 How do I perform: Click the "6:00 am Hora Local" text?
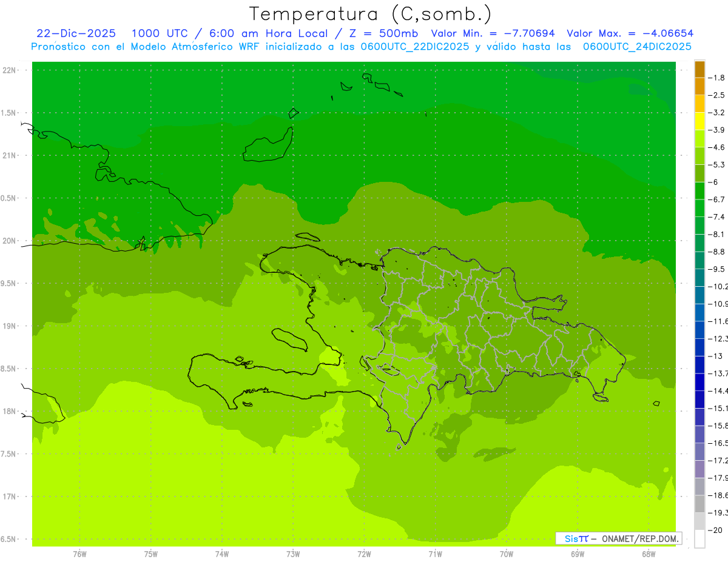pyautogui.click(x=268, y=33)
